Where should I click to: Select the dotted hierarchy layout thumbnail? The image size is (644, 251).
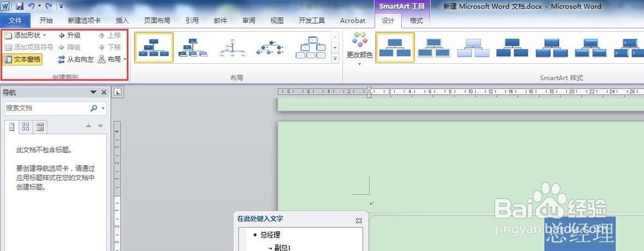[x=270, y=47]
